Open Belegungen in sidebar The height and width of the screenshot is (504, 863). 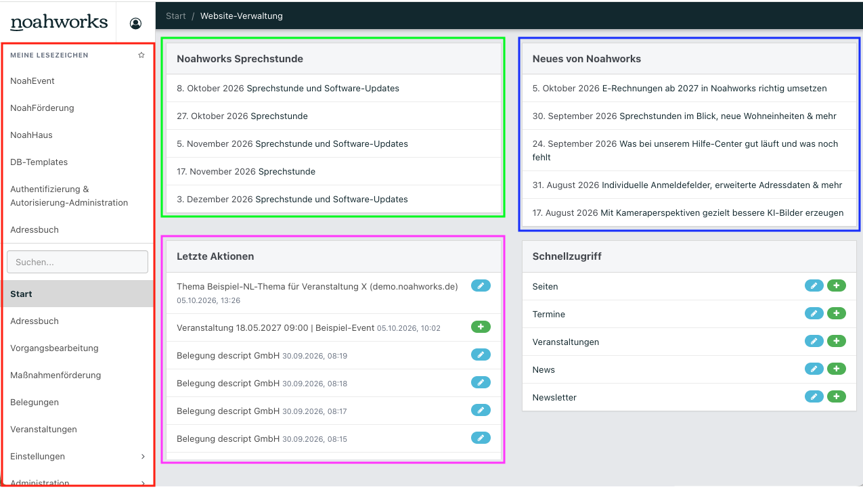35,403
